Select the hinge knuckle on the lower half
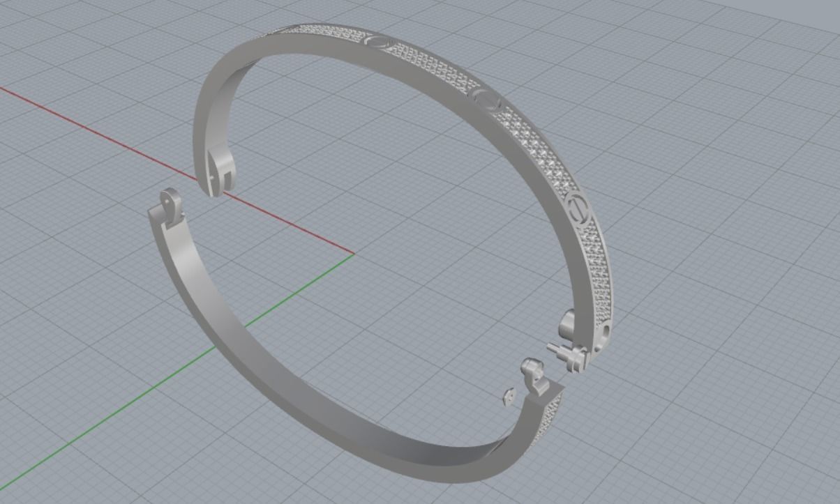840x504 pixels. click(172, 206)
